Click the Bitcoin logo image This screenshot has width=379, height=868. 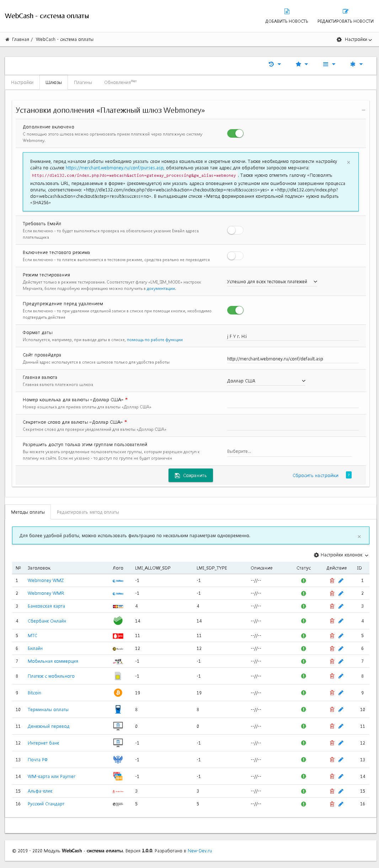[x=118, y=693]
